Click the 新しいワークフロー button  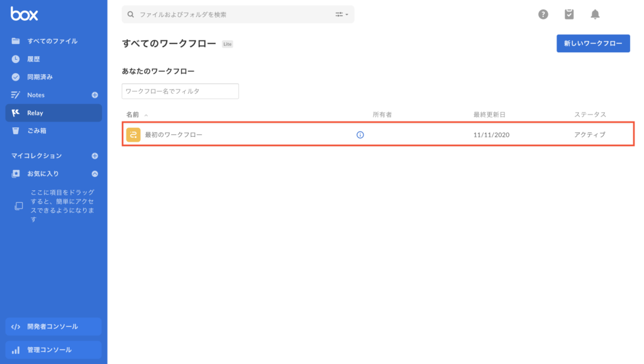(x=593, y=43)
